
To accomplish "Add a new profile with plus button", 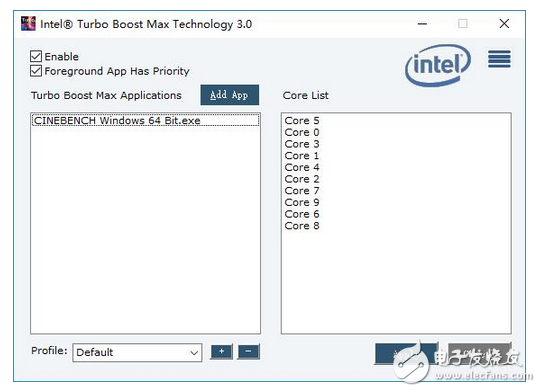I will [x=222, y=352].
